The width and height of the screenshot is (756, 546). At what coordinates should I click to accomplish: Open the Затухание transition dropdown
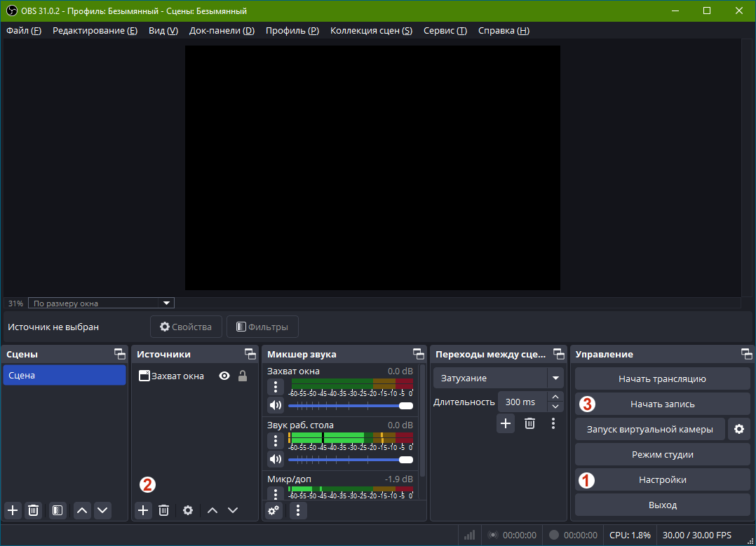pos(499,378)
